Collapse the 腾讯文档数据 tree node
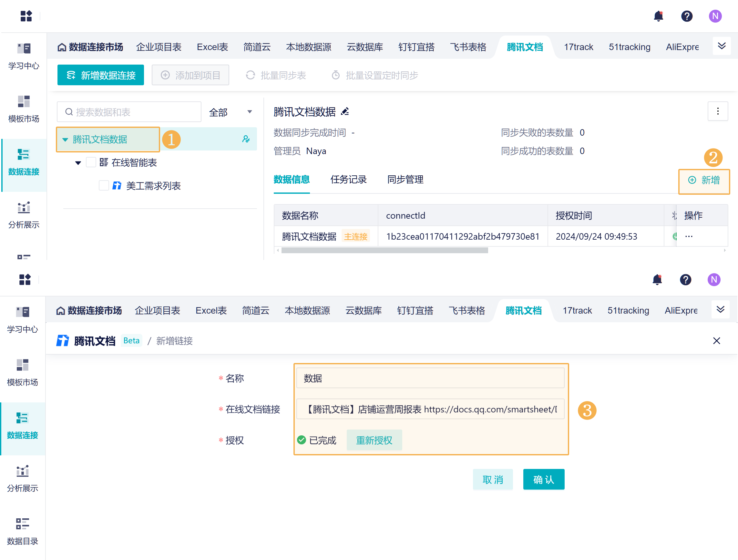This screenshot has height=560, width=738. click(66, 140)
